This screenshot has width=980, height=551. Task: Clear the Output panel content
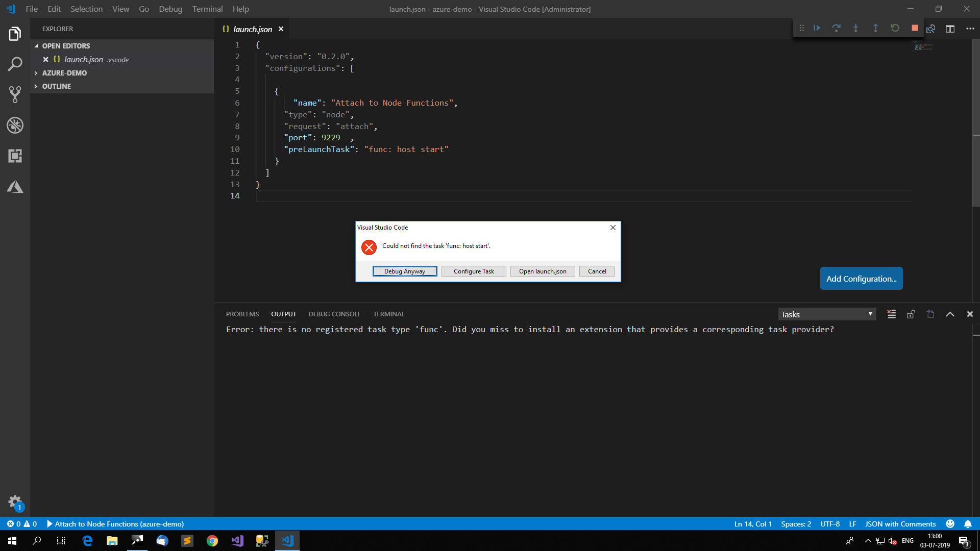coord(891,314)
